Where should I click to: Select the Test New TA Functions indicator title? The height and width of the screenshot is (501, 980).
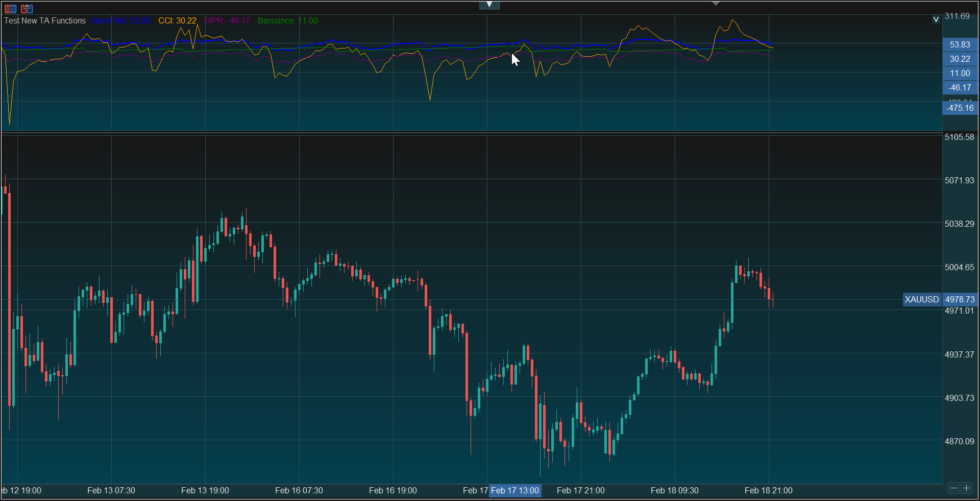point(45,20)
